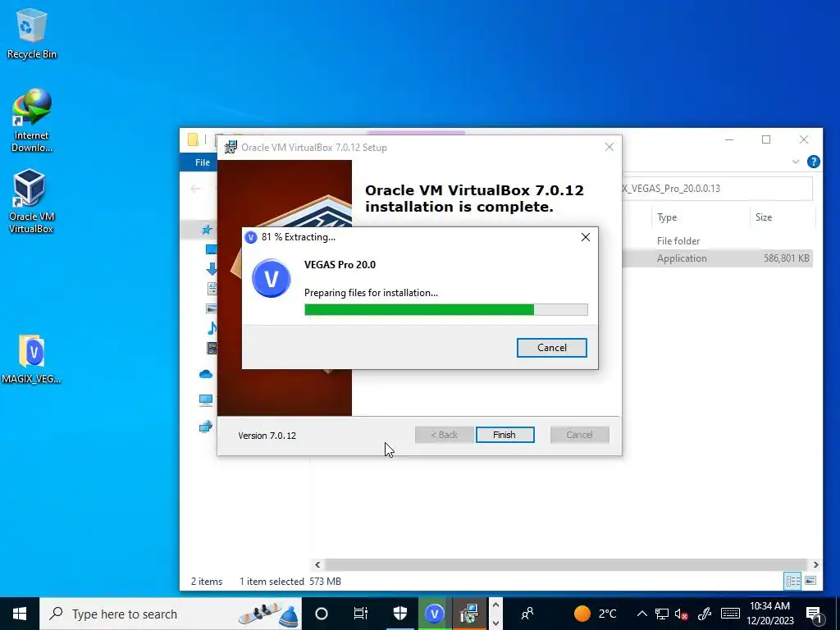Open the Windows Start menu

click(x=20, y=614)
